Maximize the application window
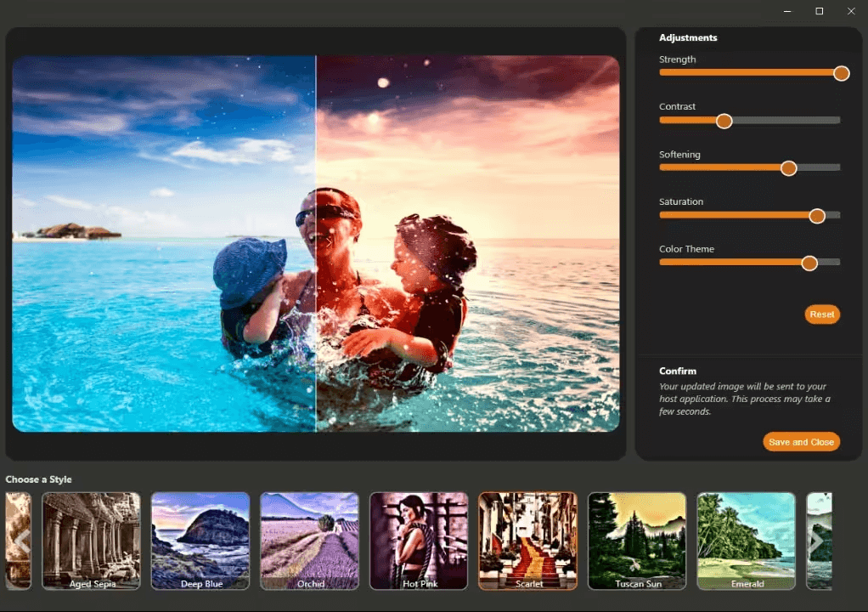 click(819, 11)
